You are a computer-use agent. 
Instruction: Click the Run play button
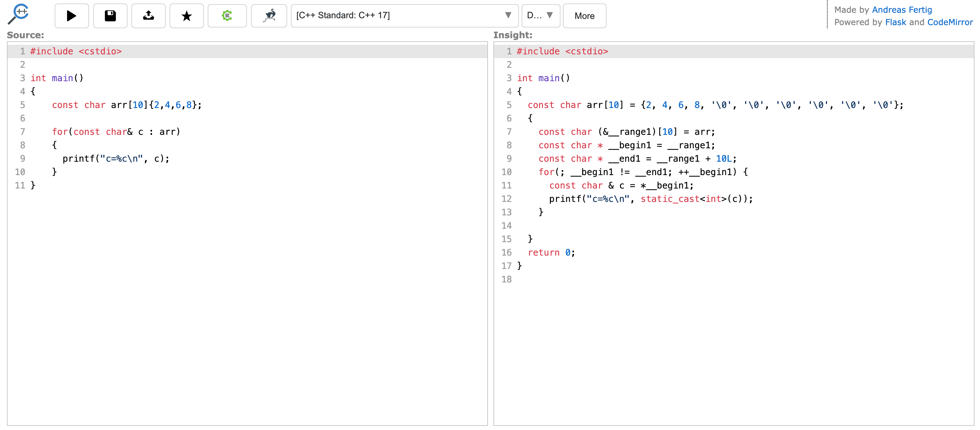click(72, 15)
